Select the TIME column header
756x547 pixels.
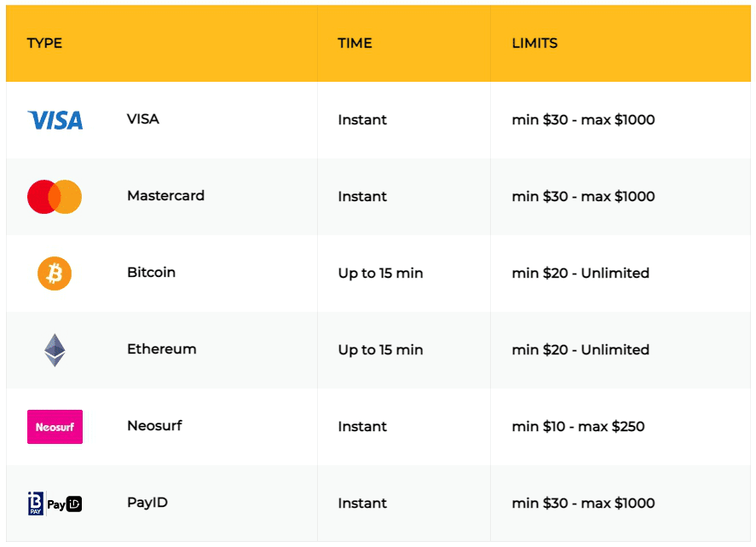point(355,43)
